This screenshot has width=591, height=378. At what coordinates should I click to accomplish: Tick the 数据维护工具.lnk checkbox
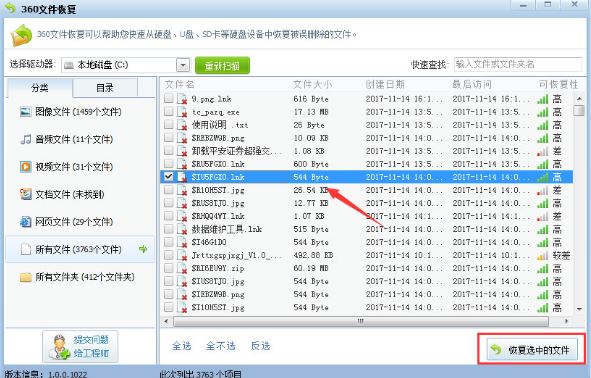(x=168, y=229)
